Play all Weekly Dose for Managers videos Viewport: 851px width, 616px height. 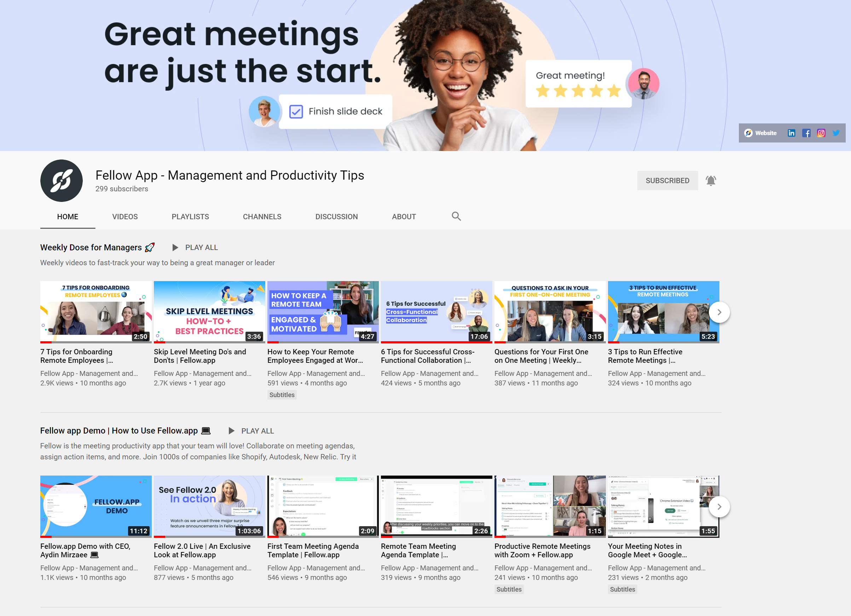195,248
